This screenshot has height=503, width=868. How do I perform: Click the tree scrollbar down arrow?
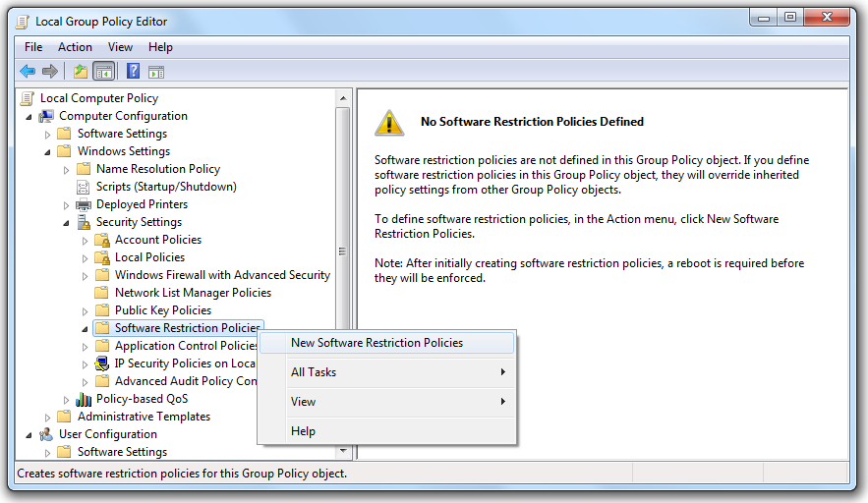tap(343, 452)
